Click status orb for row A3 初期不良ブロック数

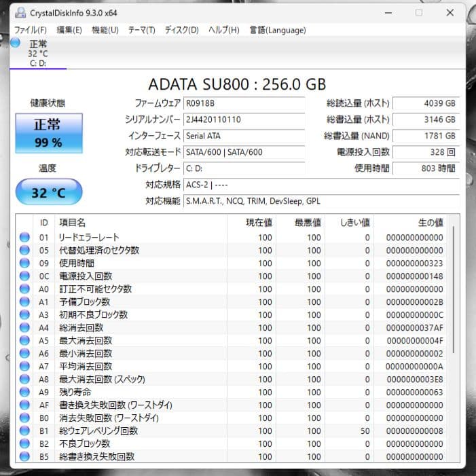pos(24,314)
